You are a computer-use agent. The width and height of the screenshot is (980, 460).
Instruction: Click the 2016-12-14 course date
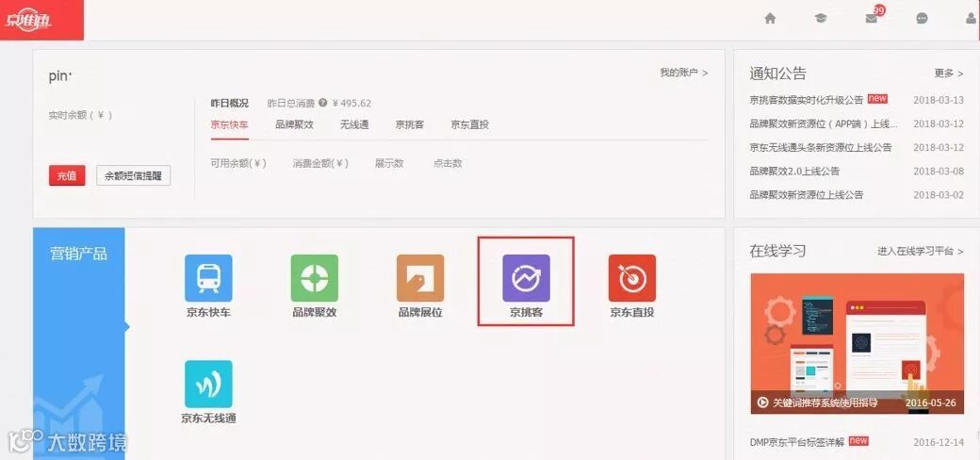point(939,442)
